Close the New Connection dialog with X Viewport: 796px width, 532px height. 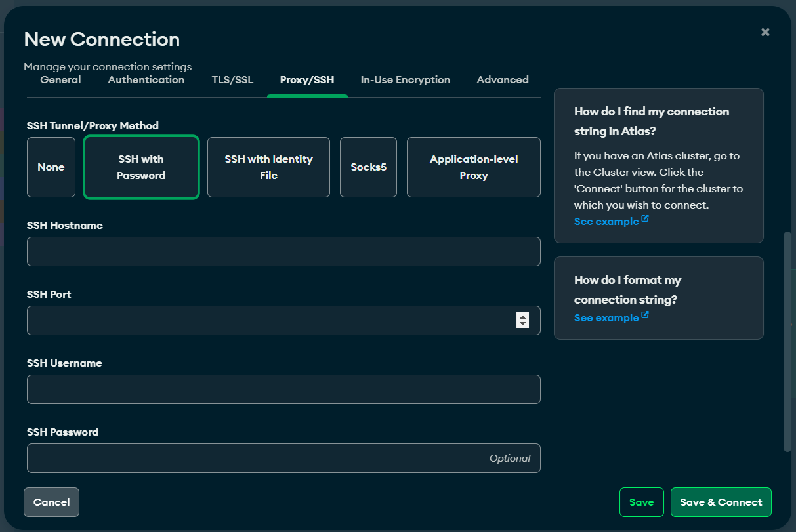765,32
